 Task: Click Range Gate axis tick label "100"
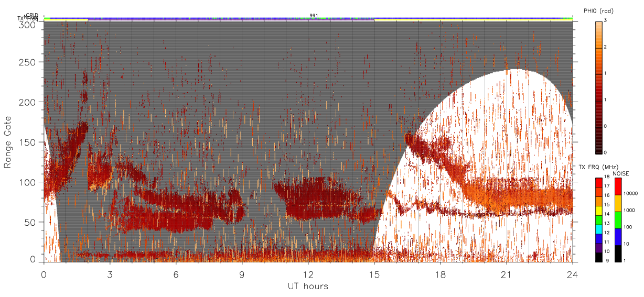(x=28, y=182)
